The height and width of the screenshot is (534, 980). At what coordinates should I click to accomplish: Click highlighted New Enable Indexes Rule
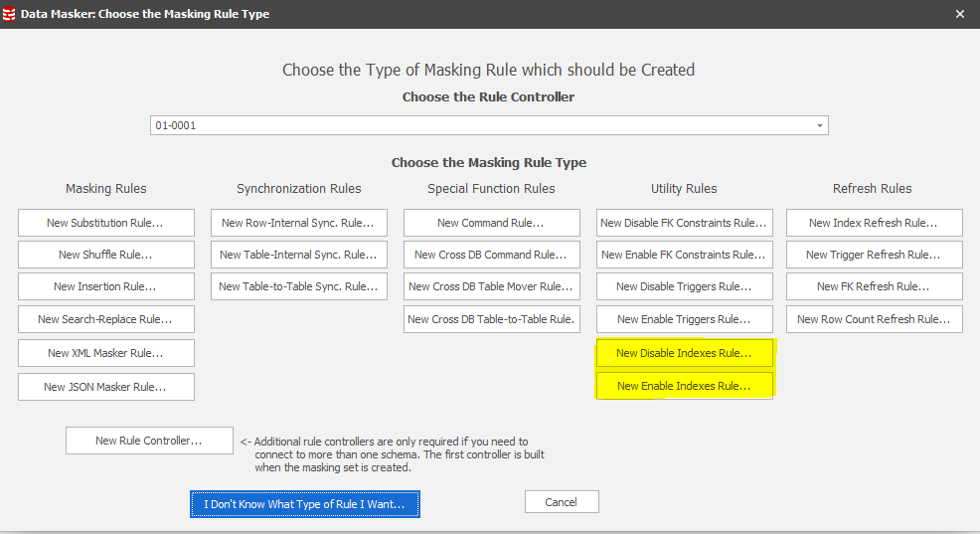pos(684,386)
